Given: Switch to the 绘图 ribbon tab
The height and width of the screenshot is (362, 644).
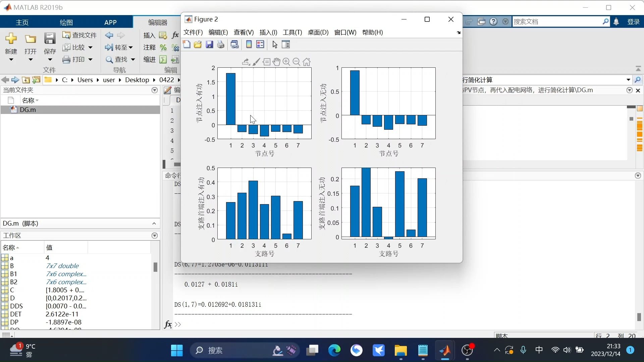Looking at the screenshot, I should tap(66, 22).
